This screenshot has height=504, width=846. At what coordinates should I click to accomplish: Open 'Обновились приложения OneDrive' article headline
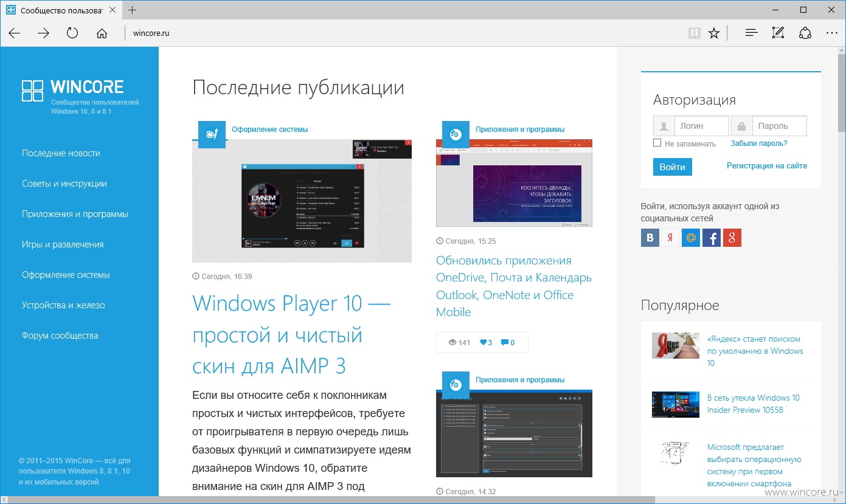coord(514,286)
